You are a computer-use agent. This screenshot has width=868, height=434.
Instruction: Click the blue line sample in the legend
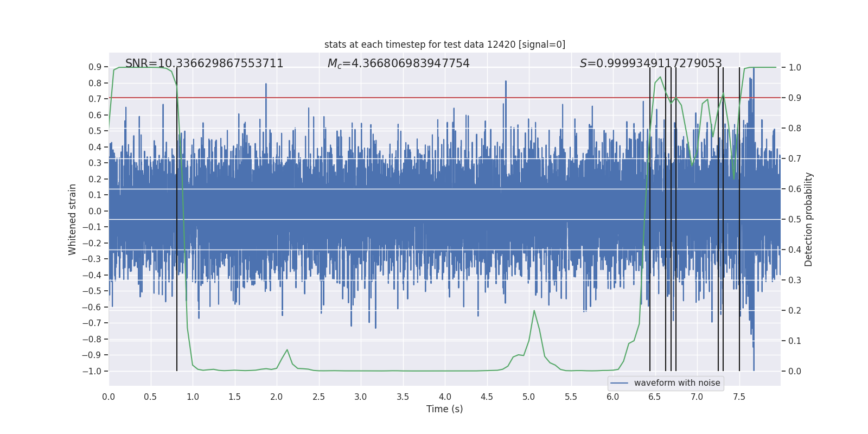coord(619,383)
